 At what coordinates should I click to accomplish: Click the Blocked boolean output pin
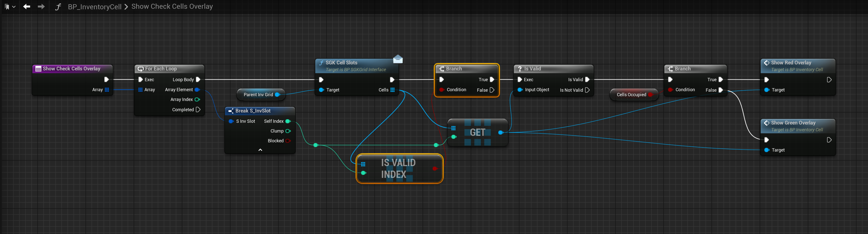click(288, 141)
